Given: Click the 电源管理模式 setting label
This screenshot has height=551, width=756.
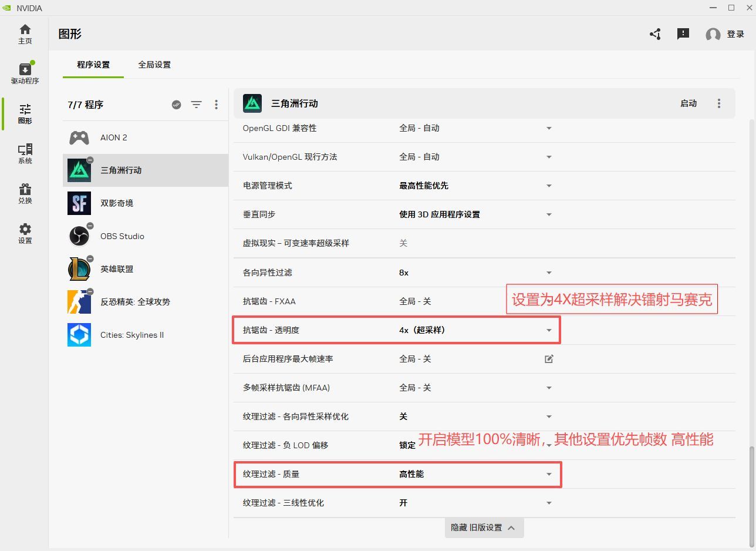Looking at the screenshot, I should (x=267, y=186).
